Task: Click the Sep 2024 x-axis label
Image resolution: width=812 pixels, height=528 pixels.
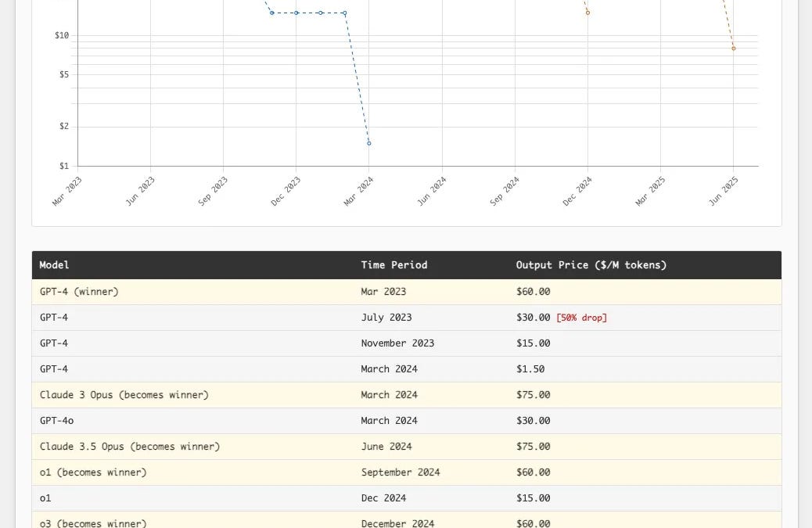Action: point(505,191)
